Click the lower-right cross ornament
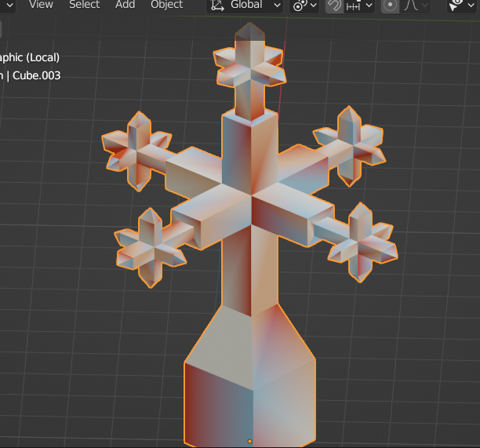This screenshot has width=480, height=448. pyautogui.click(x=362, y=241)
